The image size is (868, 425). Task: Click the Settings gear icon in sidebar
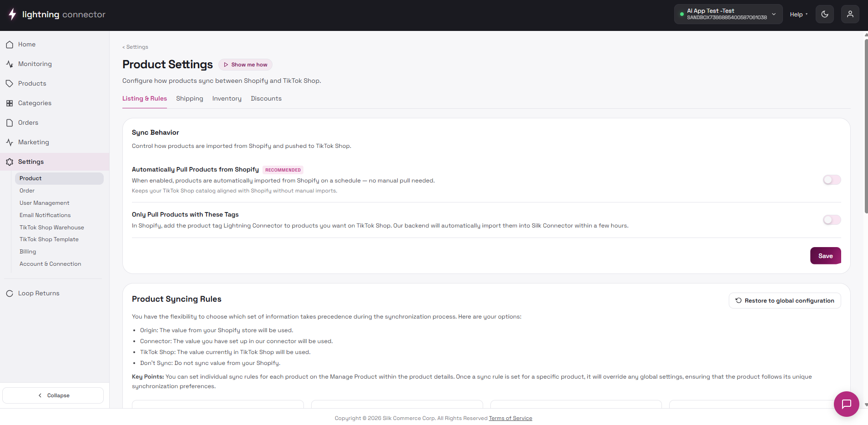click(x=10, y=162)
